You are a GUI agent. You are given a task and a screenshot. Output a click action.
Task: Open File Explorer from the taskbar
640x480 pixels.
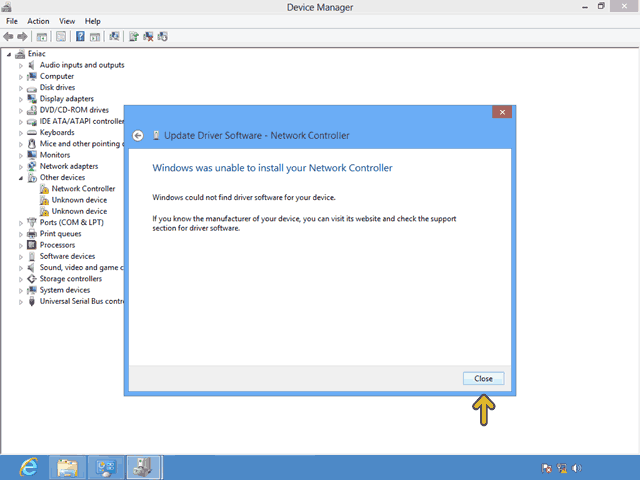click(67, 467)
